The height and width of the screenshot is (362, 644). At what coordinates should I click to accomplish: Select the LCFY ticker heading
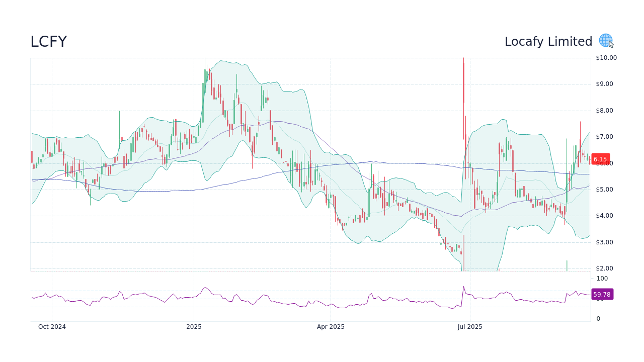[48, 42]
